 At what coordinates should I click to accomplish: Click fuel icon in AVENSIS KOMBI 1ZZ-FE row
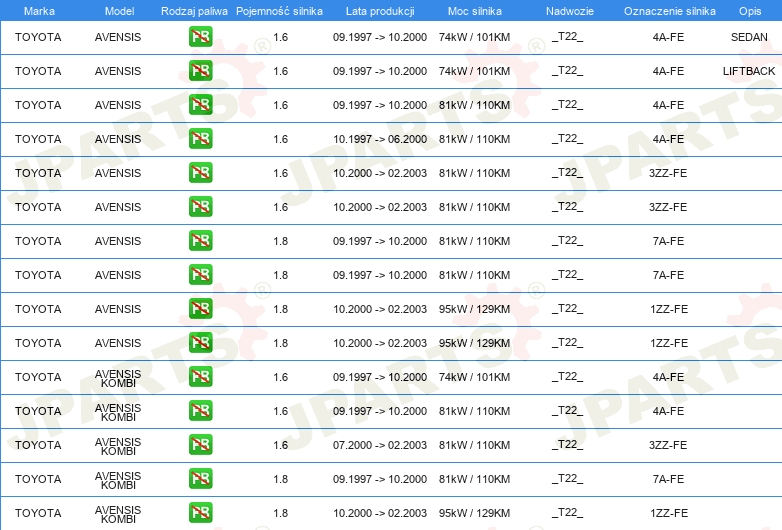[200, 513]
